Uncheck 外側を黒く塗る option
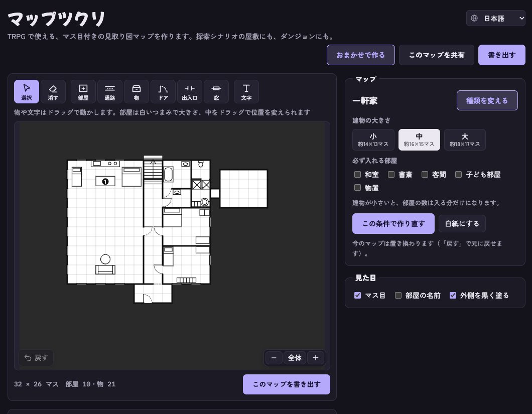The image size is (532, 414). pyautogui.click(x=453, y=295)
